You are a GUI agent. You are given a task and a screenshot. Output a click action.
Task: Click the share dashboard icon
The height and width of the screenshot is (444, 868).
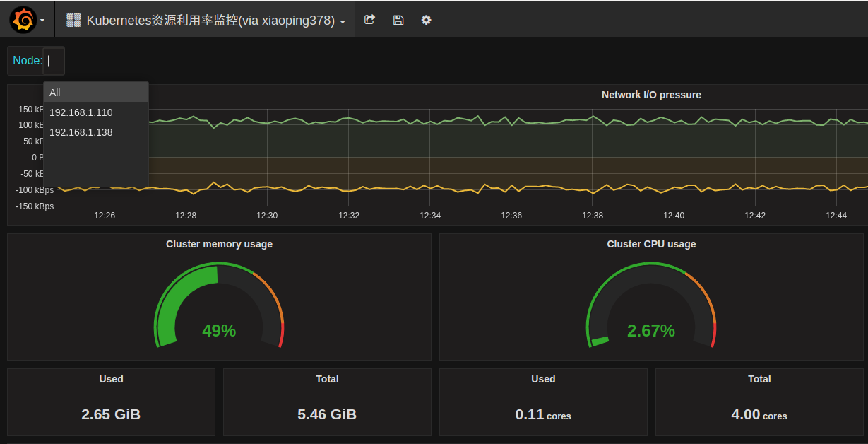(369, 20)
